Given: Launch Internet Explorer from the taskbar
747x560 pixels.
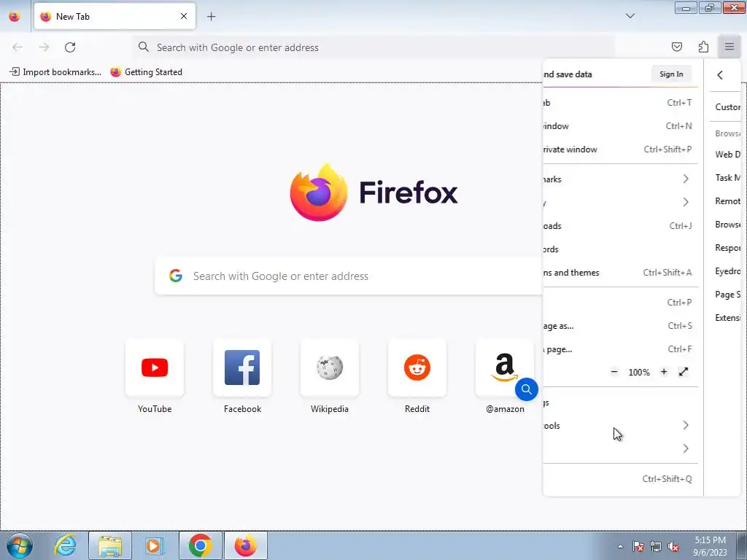Looking at the screenshot, I should tap(65, 545).
